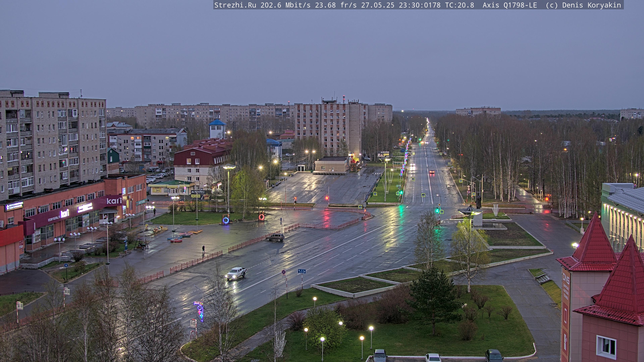Viewport: 644px width, 362px height.
Task: Click the date stamp 27.05.25
Action: pos(378,5)
